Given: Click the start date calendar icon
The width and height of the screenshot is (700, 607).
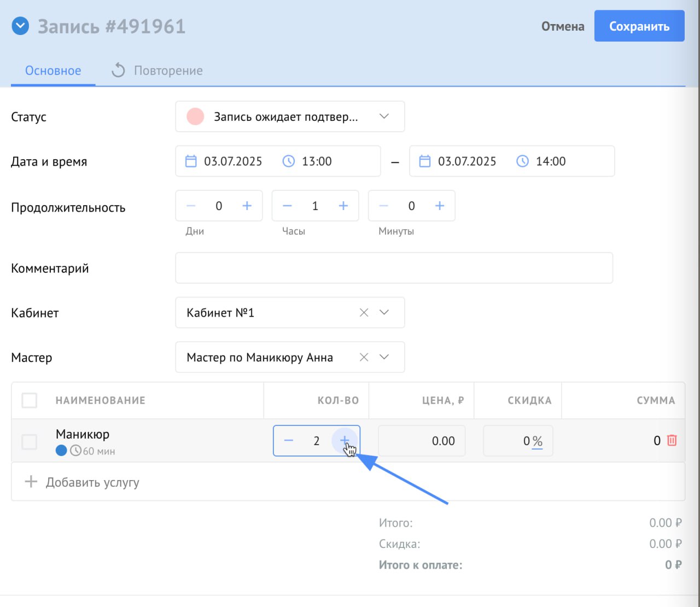Looking at the screenshot, I should [191, 161].
